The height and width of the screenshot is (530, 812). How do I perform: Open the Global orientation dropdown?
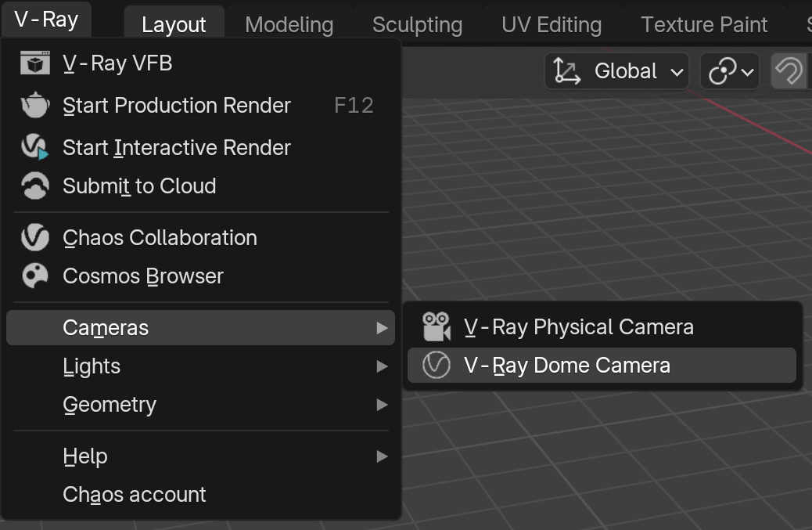(616, 71)
